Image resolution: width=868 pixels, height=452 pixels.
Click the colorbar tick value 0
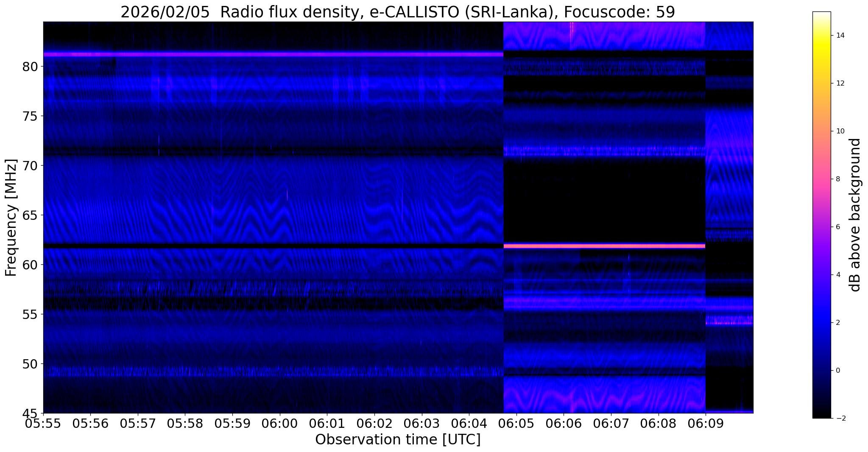837,371
